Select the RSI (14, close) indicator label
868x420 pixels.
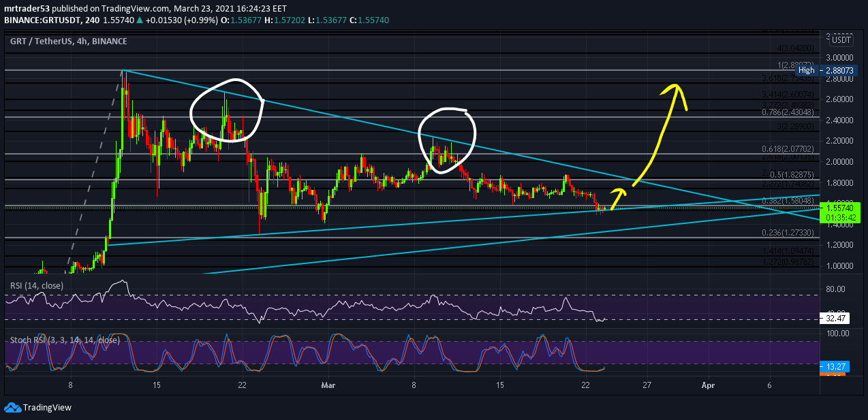tap(36, 286)
